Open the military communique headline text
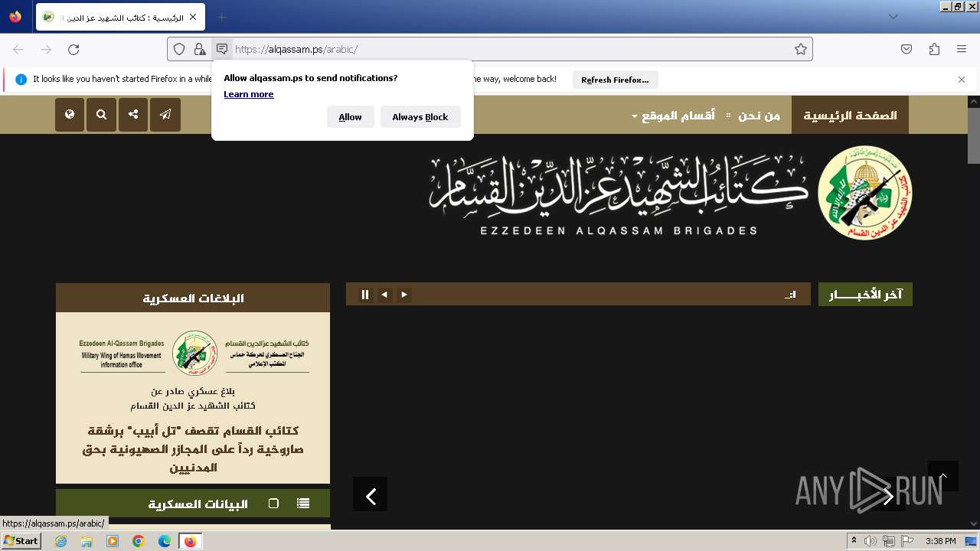980x551 pixels. [193, 448]
